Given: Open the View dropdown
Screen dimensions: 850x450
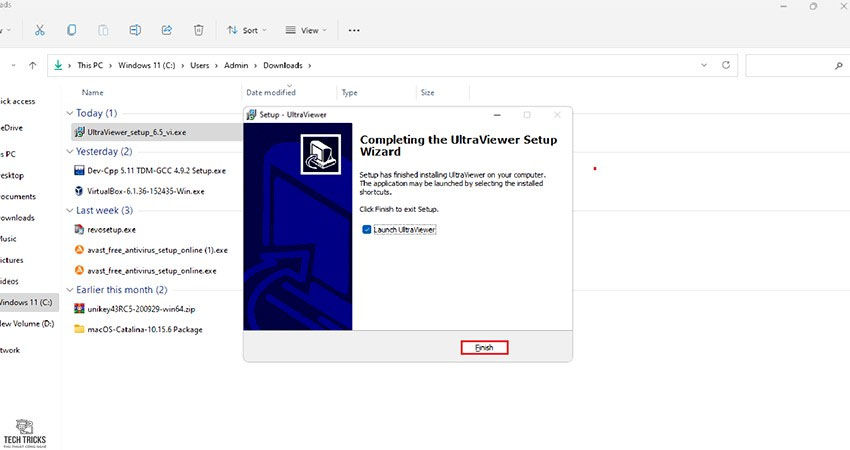Looking at the screenshot, I should [306, 30].
